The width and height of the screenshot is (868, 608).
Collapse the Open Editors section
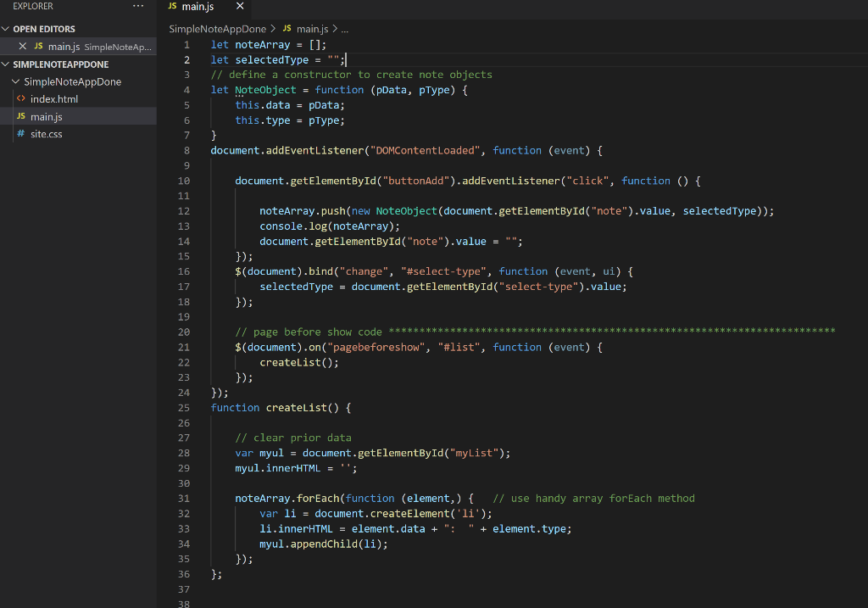pos(7,29)
